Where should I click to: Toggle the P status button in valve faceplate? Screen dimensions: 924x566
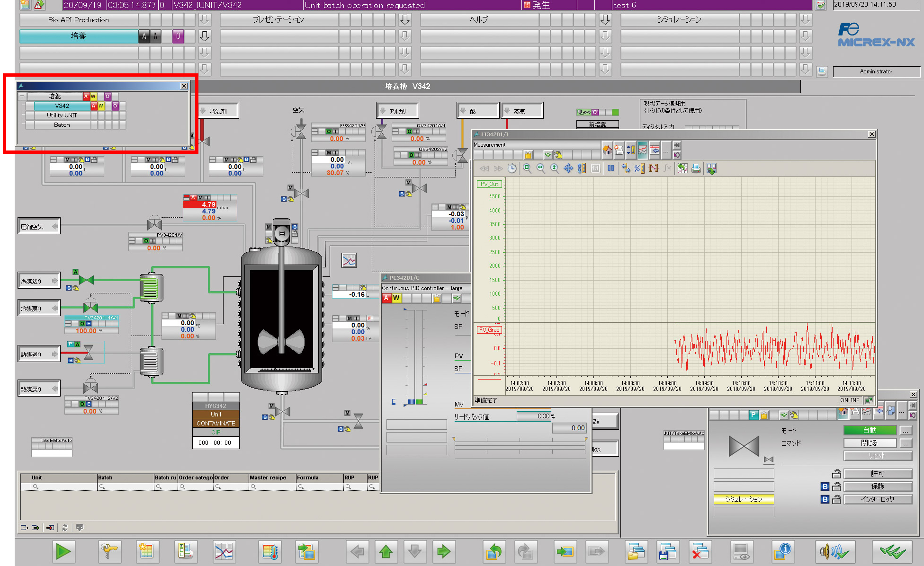coord(754,415)
